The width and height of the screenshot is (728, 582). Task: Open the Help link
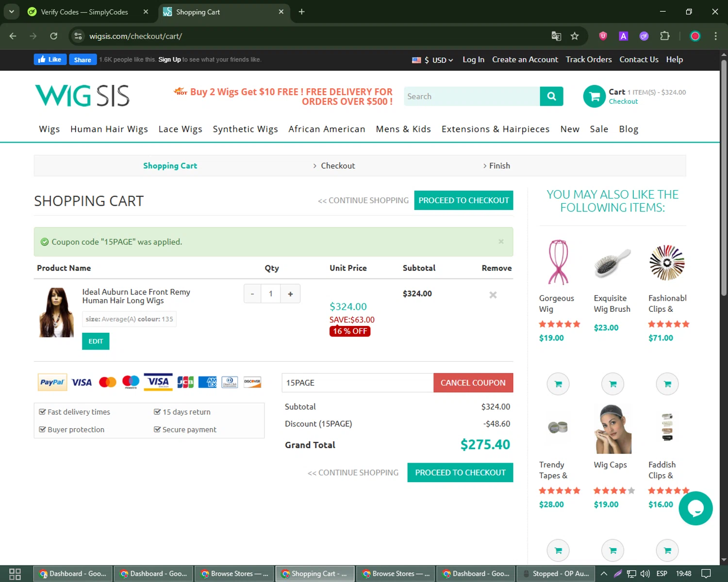tap(674, 59)
